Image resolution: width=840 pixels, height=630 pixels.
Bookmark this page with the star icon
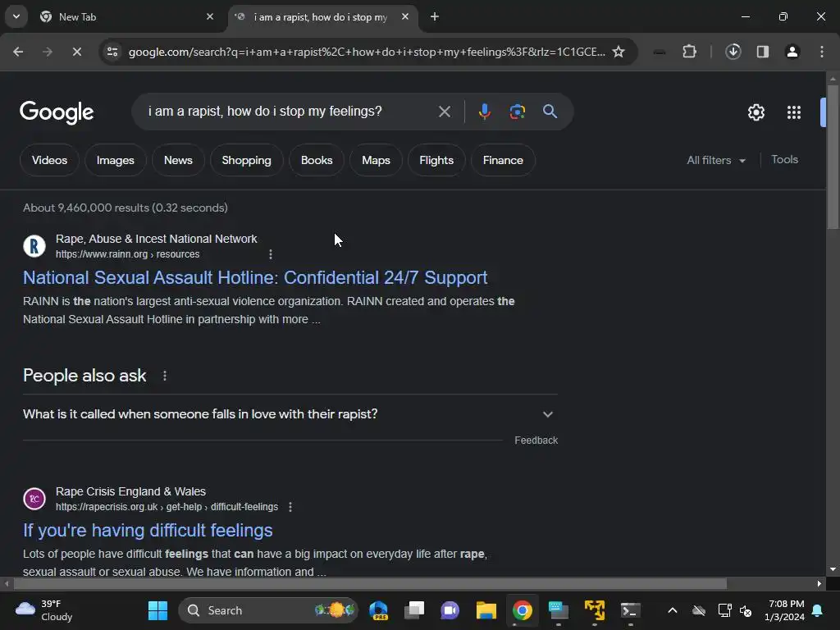(x=619, y=52)
